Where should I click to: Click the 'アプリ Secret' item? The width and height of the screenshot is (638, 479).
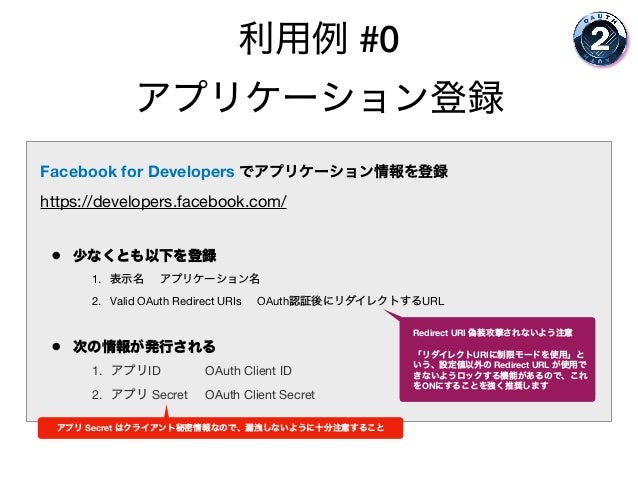pyautogui.click(x=149, y=394)
